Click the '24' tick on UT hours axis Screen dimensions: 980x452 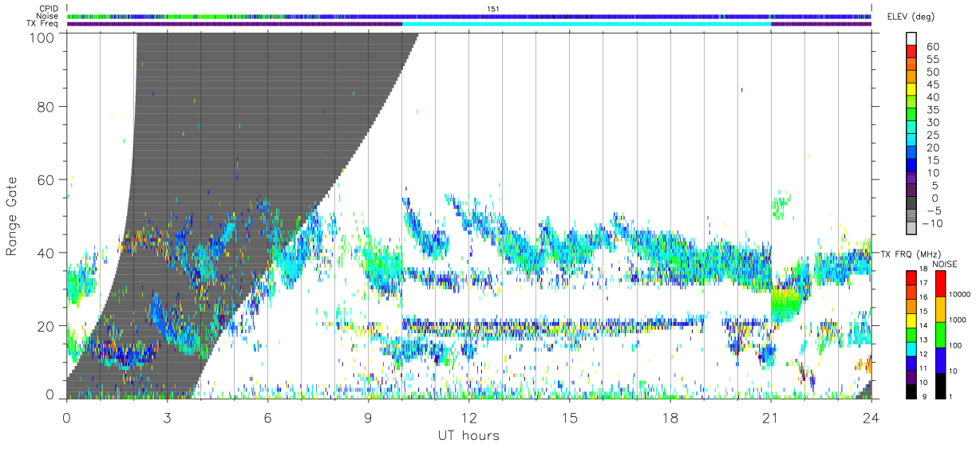[x=871, y=417]
